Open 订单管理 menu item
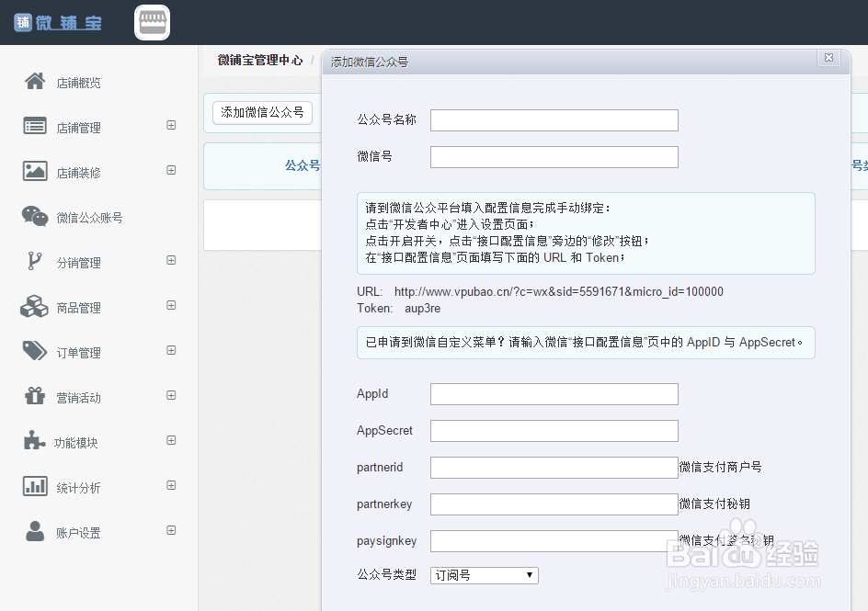Image resolution: width=868 pixels, height=611 pixels. (78, 353)
